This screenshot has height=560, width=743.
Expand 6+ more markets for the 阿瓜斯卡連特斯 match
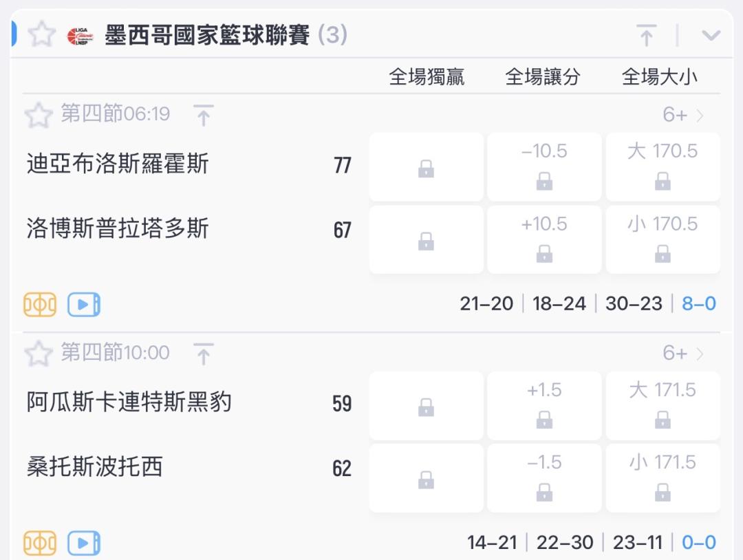[x=682, y=354]
